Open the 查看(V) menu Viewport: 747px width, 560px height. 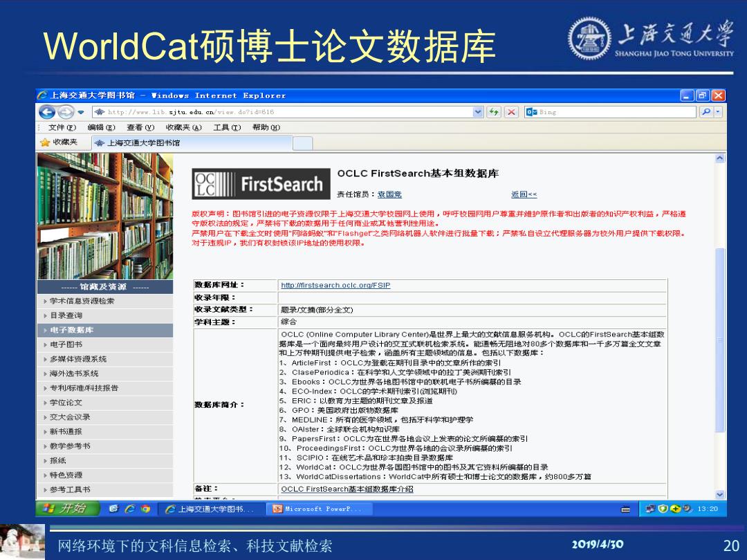pyautogui.click(x=140, y=127)
